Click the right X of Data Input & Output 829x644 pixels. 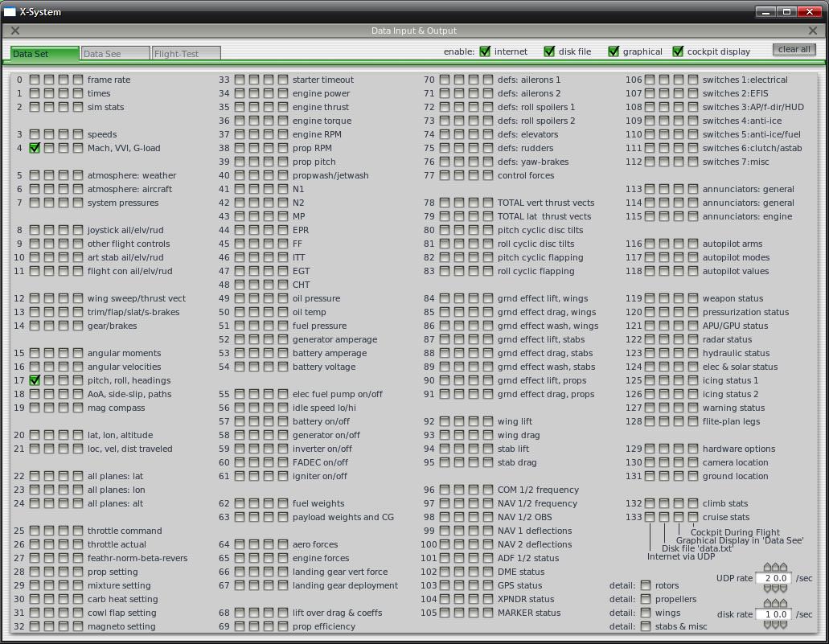point(812,31)
